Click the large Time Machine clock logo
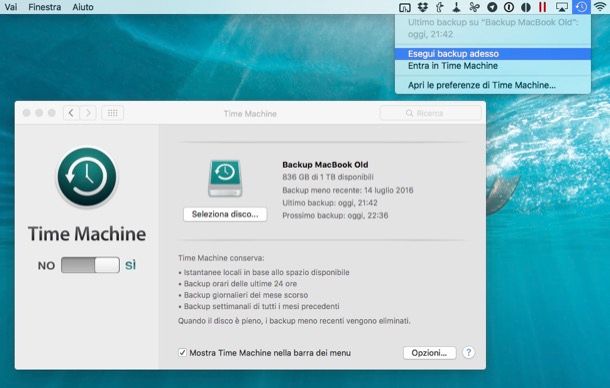 87,176
